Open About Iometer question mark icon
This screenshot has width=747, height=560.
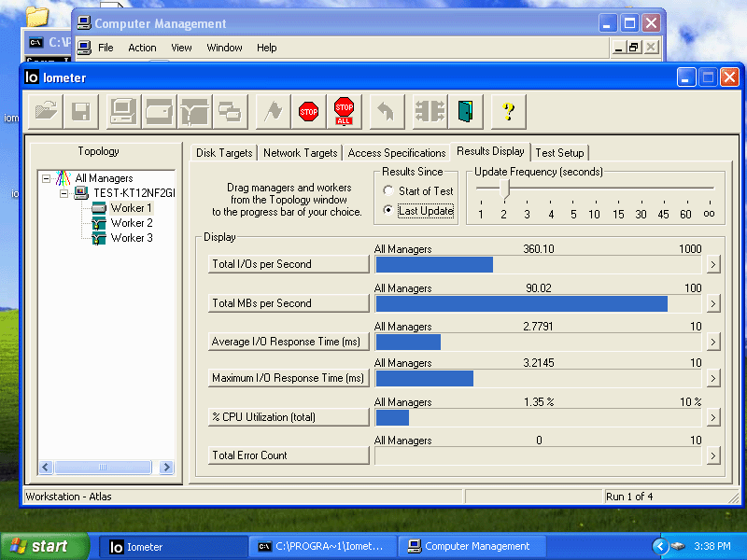coord(508,112)
